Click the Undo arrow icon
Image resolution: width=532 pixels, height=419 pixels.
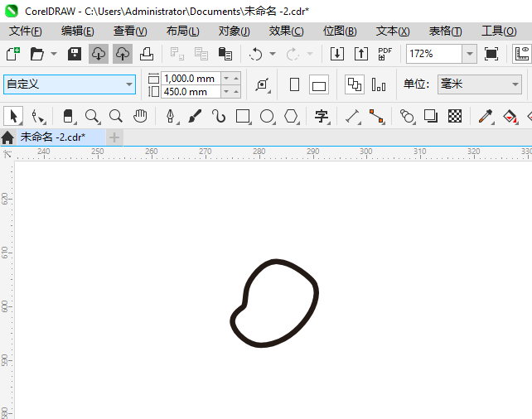coord(255,54)
